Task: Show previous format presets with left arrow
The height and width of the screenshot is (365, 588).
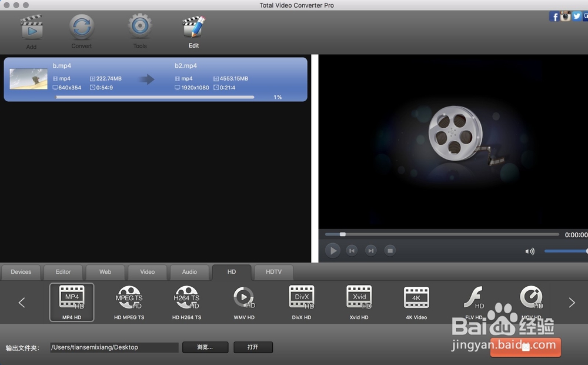Action: [22, 302]
